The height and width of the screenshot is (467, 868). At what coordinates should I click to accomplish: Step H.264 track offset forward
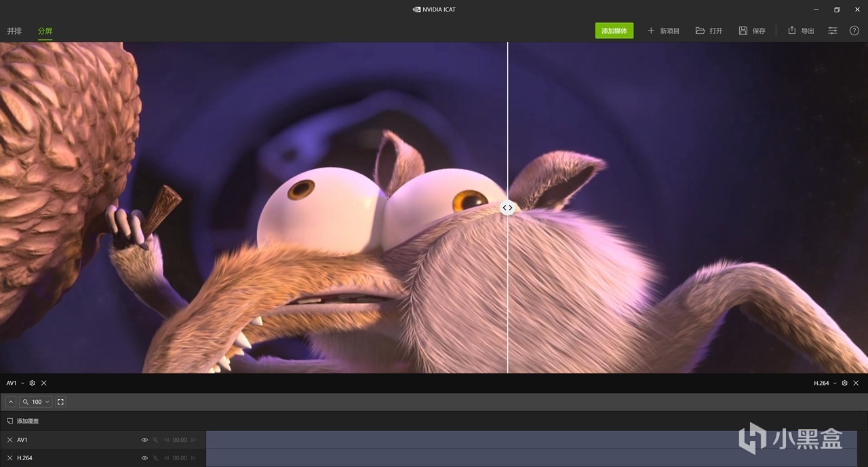[x=193, y=458]
